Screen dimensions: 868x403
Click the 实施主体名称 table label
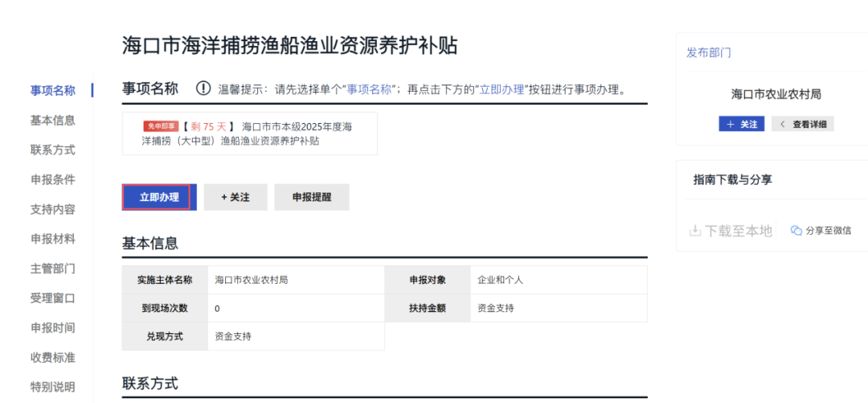click(x=165, y=280)
